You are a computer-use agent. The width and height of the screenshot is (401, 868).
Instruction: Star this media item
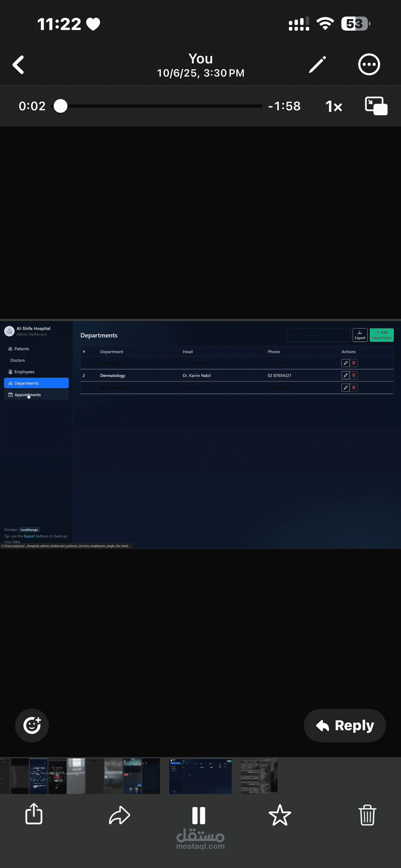click(x=280, y=816)
